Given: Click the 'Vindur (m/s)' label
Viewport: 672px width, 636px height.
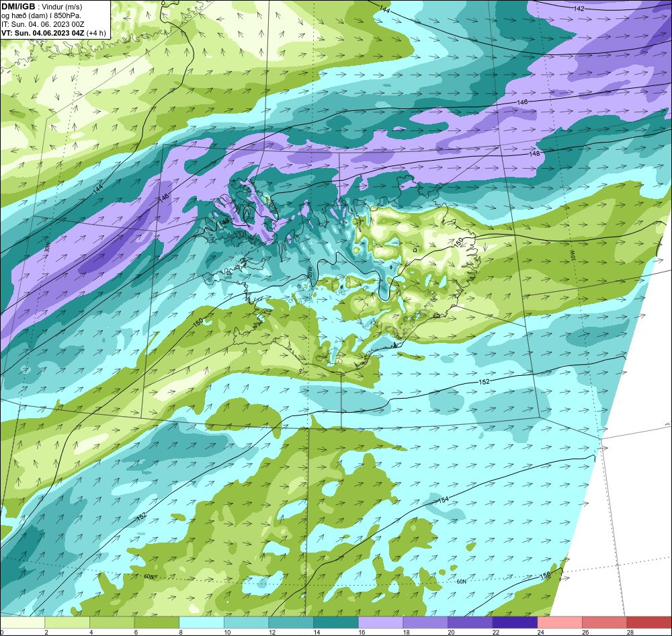Looking at the screenshot, I should 62,7.
